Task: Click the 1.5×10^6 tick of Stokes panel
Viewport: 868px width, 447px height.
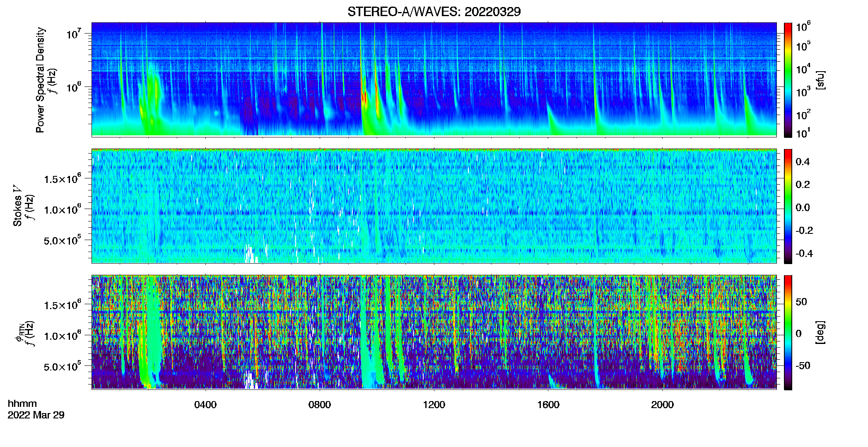Action: pyautogui.click(x=63, y=178)
